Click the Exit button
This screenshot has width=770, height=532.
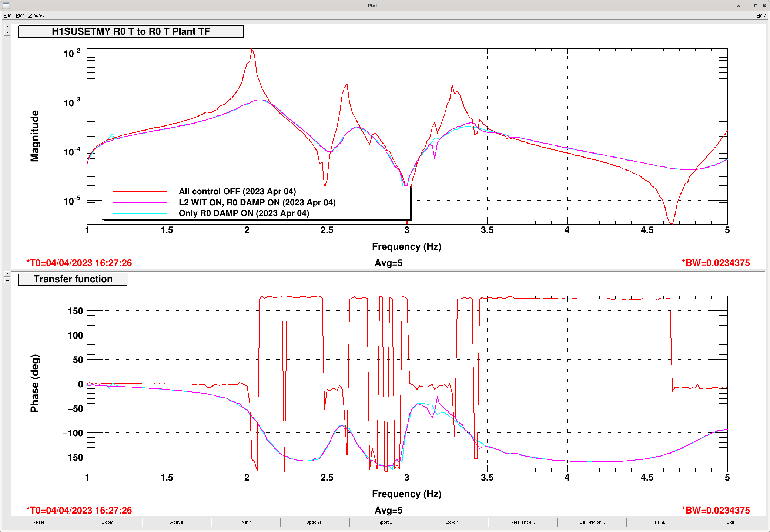click(730, 522)
